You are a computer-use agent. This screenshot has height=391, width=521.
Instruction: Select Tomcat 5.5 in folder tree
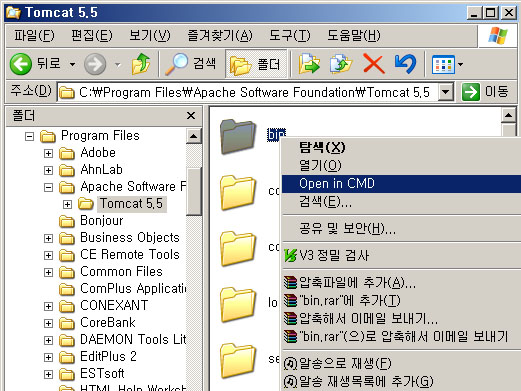click(132, 204)
